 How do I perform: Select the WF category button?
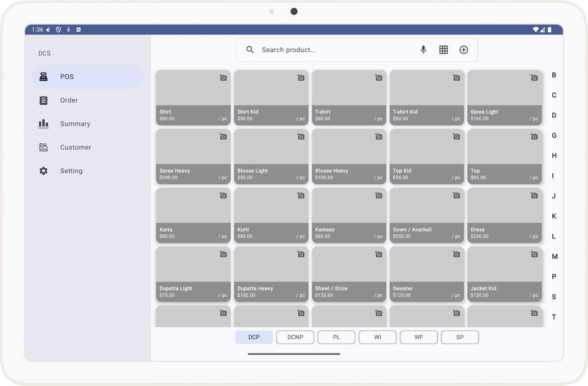pos(418,337)
